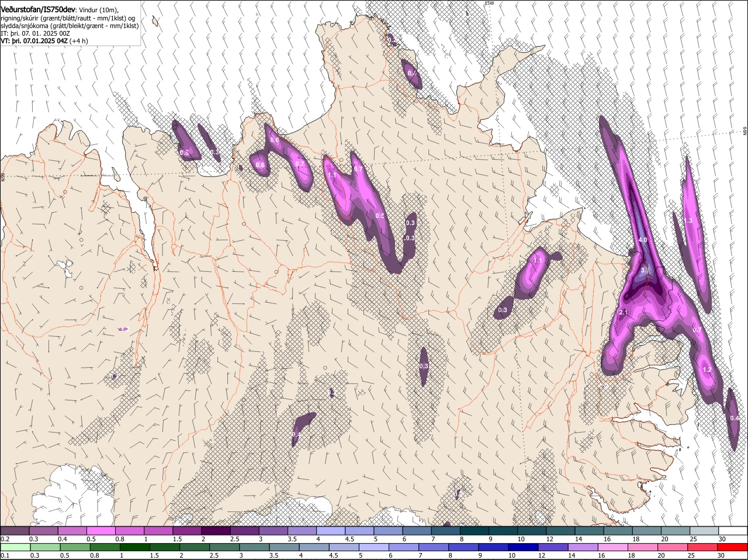Click the light lavender swatch starting at 4 in upper legend
The width and height of the screenshot is (748, 560).
click(x=331, y=530)
